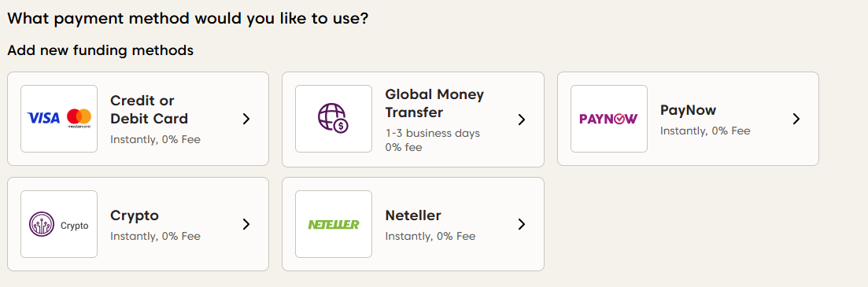Click the purple PayNow logo

click(608, 119)
